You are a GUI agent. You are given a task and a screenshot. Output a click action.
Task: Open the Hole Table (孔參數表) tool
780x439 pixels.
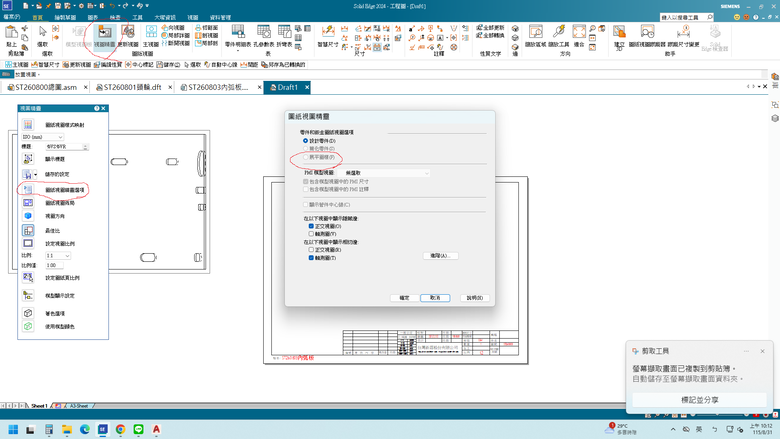[x=264, y=36]
